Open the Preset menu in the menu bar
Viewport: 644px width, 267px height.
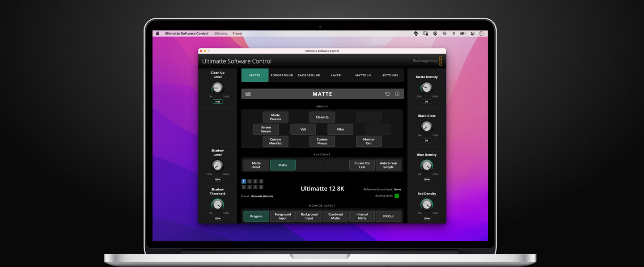pyautogui.click(x=237, y=34)
